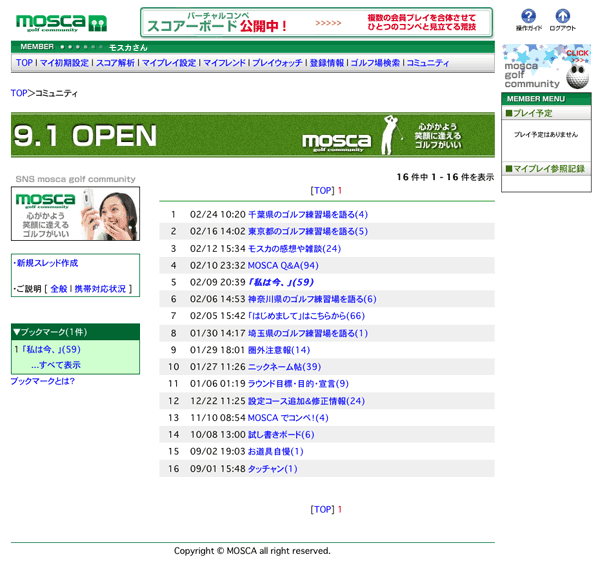Click the プレイ予定はありません message
Screen dimensions: 600x581
point(546,134)
